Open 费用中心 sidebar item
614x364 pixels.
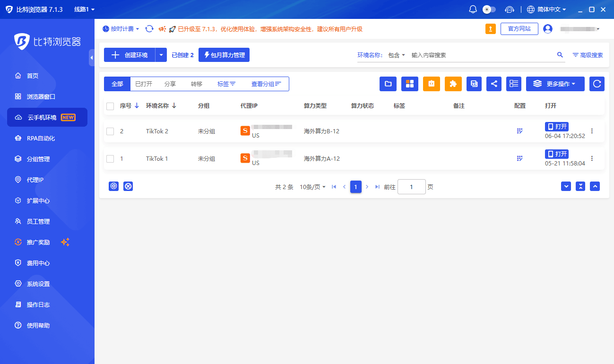tap(47, 263)
